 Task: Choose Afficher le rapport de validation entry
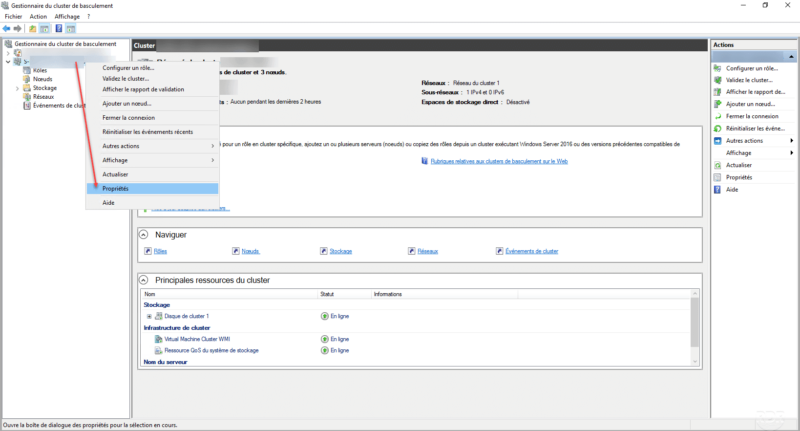(153, 89)
